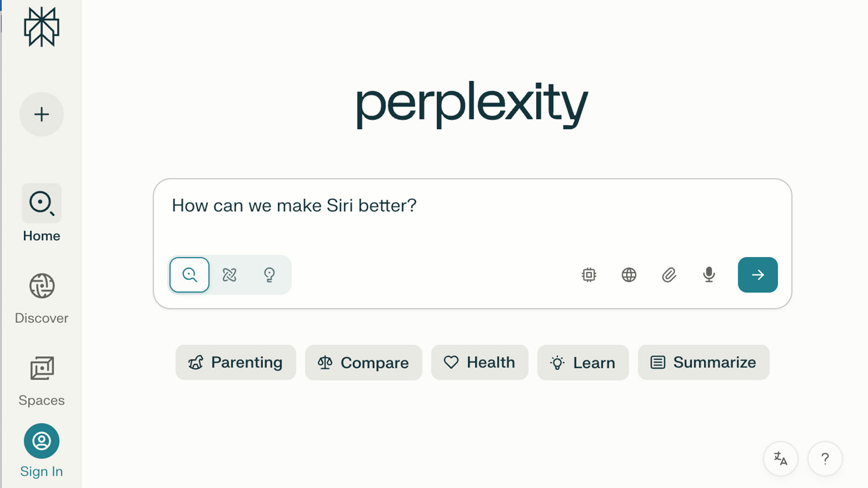Select the Search mode magnifier toggle
The height and width of the screenshot is (488, 868).
coord(189,275)
